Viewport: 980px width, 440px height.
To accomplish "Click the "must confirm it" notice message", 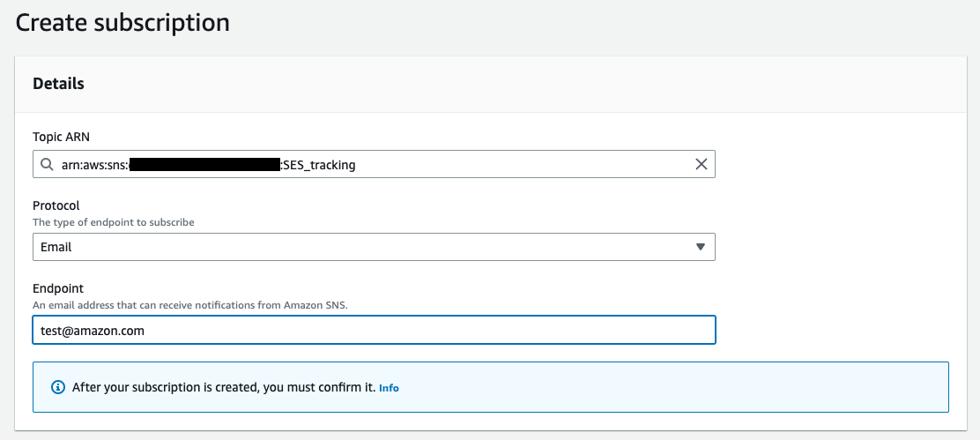I will pos(224,387).
